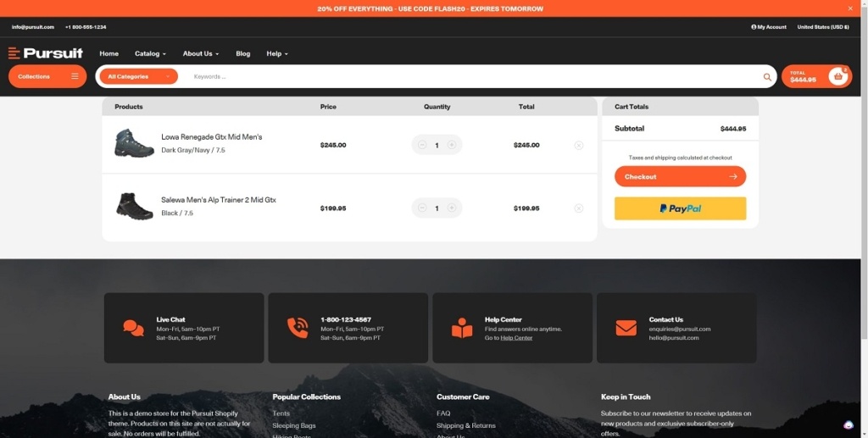868x438 pixels.
Task: Open the Help menu
Action: [277, 53]
